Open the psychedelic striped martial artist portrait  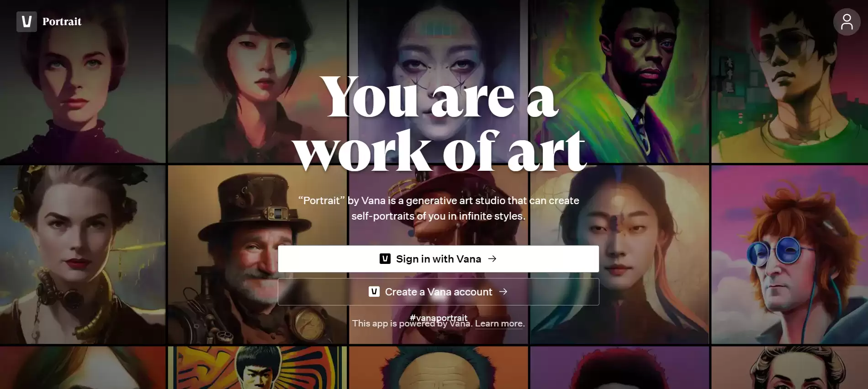click(x=257, y=368)
